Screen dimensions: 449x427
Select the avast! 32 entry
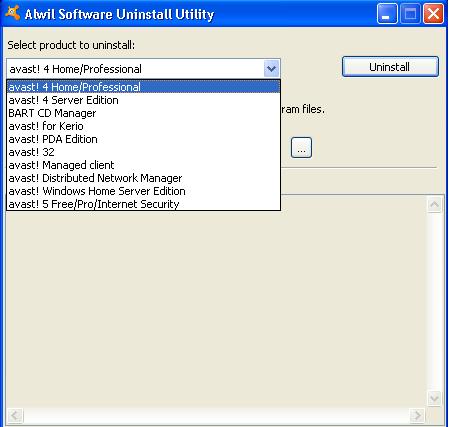click(143, 152)
